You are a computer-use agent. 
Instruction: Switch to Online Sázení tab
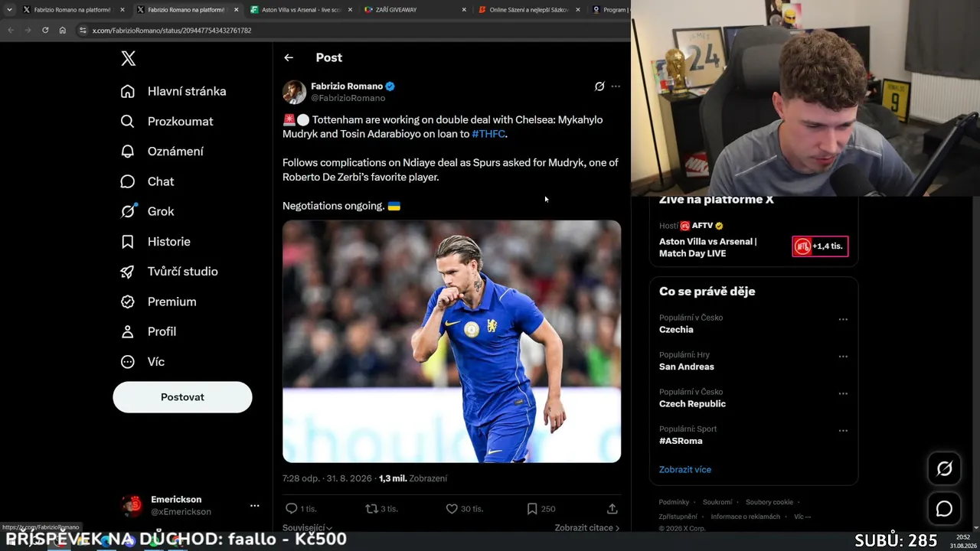[528, 10]
